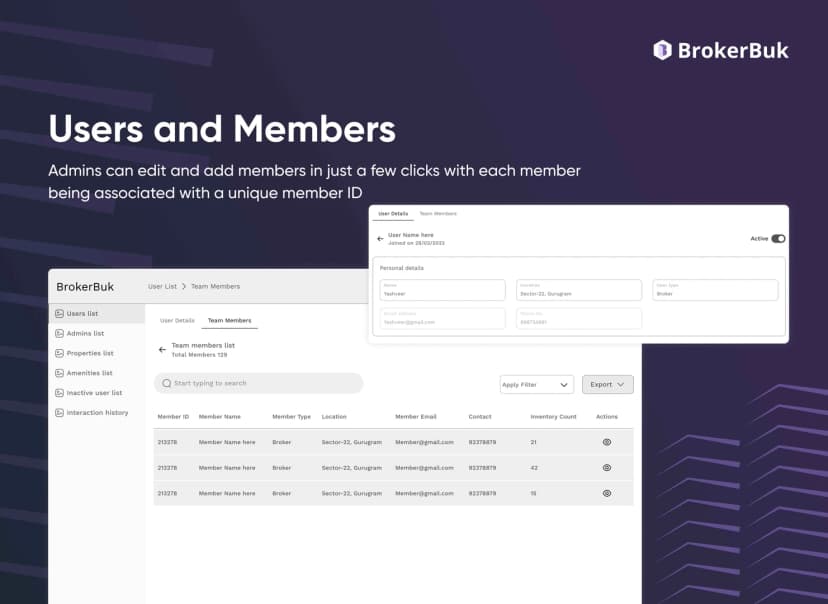Open the Apply Filter dropdown

pyautogui.click(x=537, y=384)
